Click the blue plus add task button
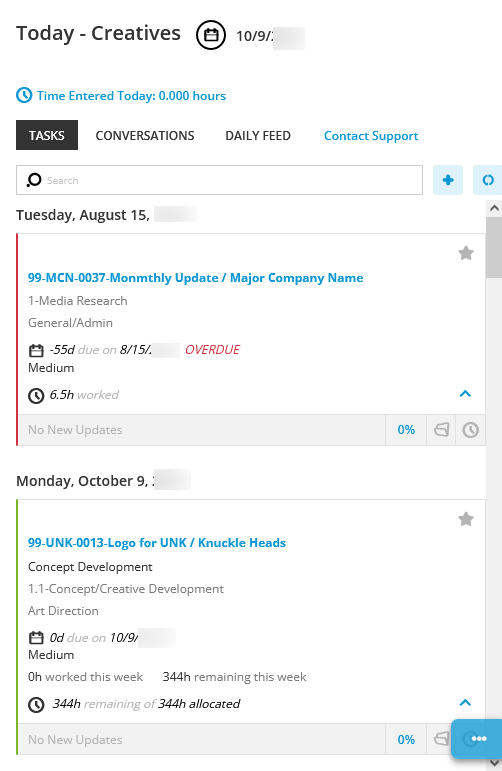Image resolution: width=502 pixels, height=771 pixels. click(x=448, y=180)
